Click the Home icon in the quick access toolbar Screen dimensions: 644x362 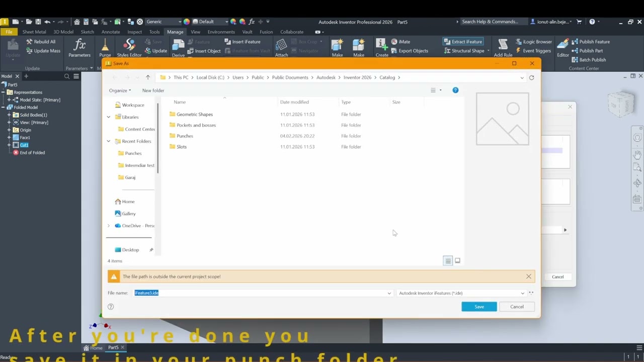tap(76, 22)
